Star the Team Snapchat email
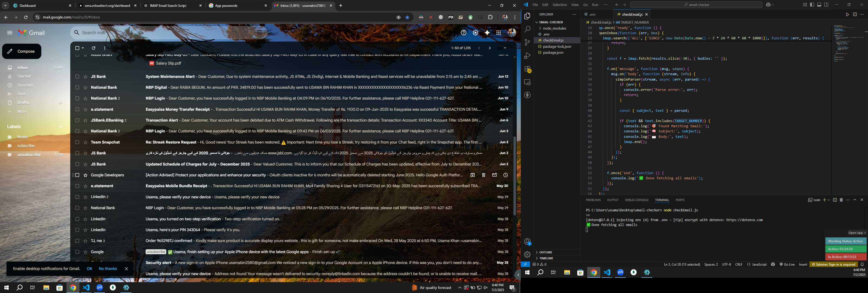868x293 pixels. (86, 142)
